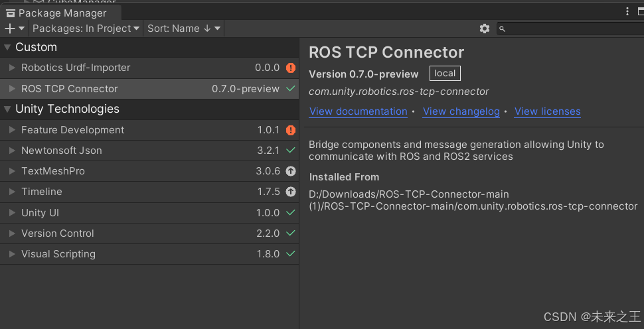The width and height of the screenshot is (644, 329).
Task: Click the local tag badge
Action: pyautogui.click(x=445, y=74)
